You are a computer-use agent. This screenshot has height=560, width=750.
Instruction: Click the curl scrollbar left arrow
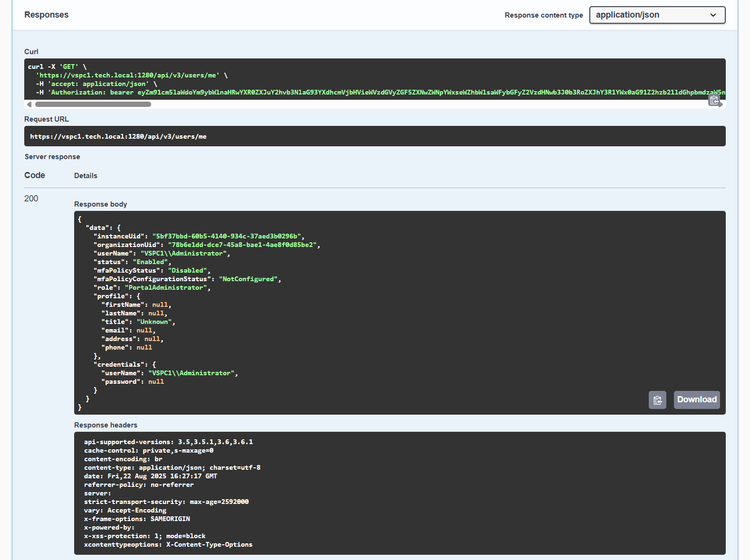[29, 104]
